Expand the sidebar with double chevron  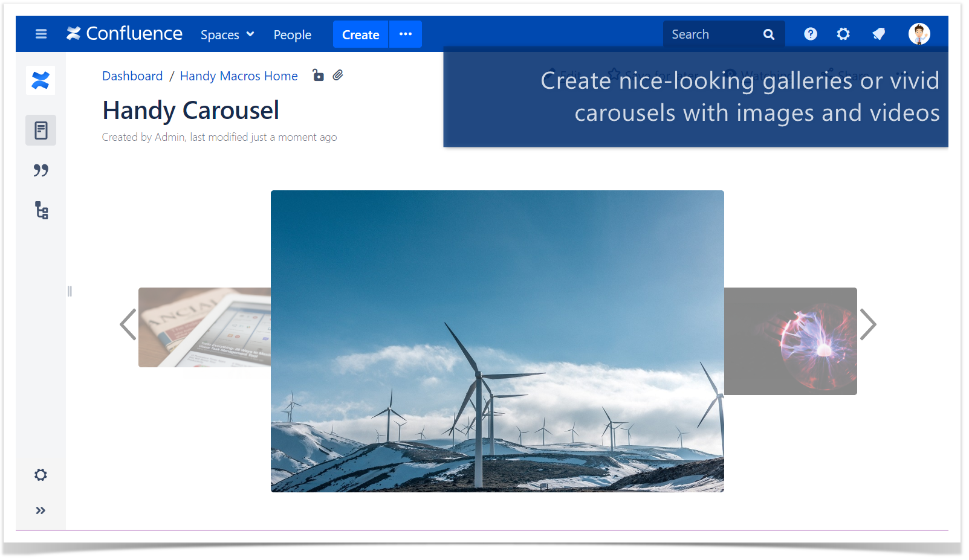(x=41, y=510)
